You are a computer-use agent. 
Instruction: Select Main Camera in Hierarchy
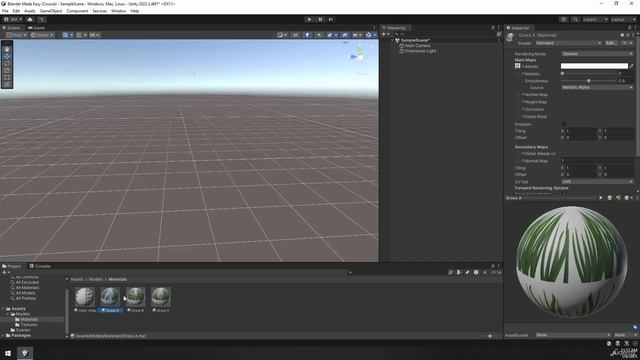(x=418, y=46)
